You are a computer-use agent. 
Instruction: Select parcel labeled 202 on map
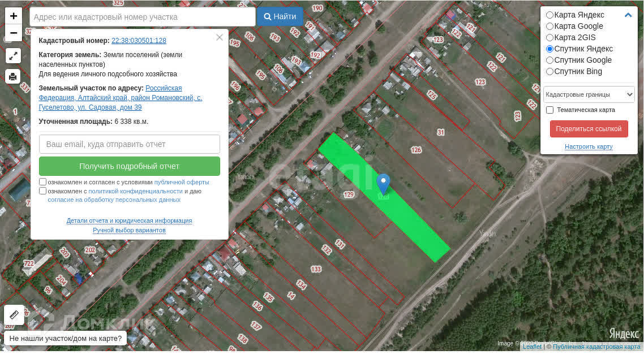point(90,250)
